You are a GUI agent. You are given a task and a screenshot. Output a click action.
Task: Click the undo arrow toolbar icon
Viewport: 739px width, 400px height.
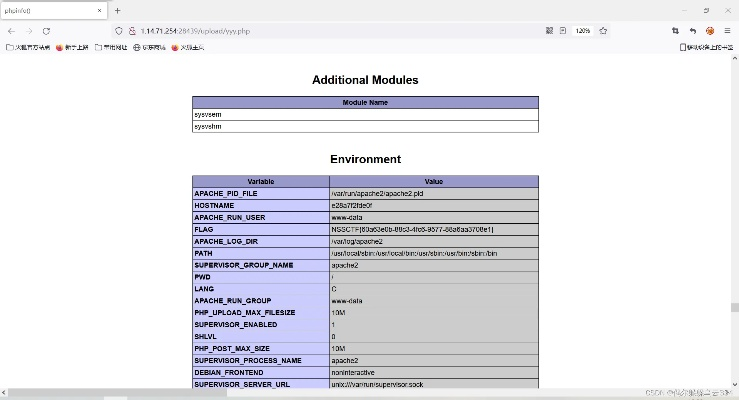pos(692,31)
